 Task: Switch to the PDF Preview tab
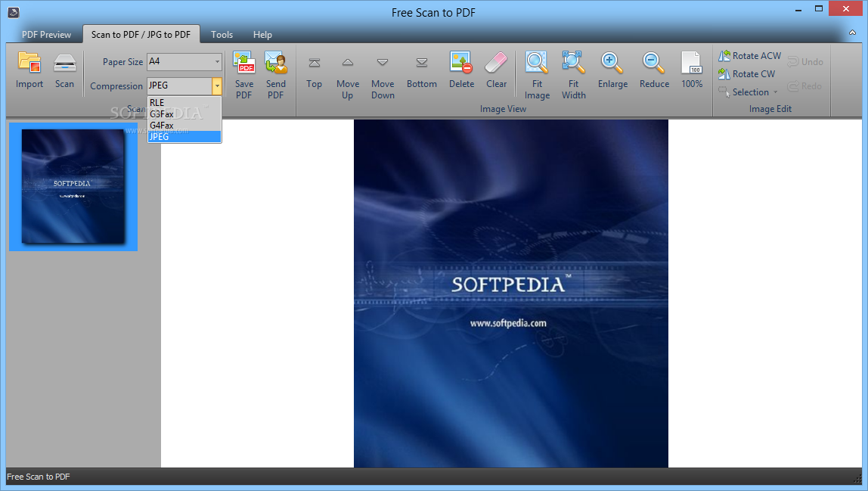[x=47, y=34]
